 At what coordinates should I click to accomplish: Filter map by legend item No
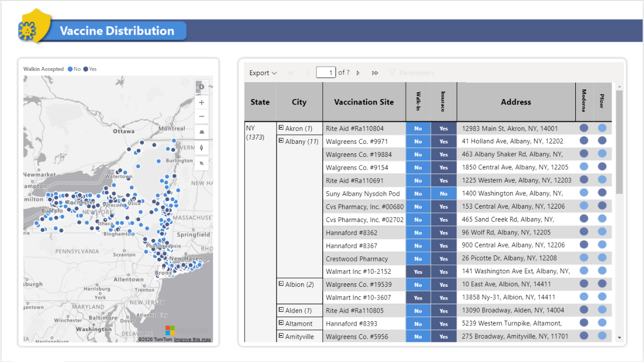click(x=74, y=69)
